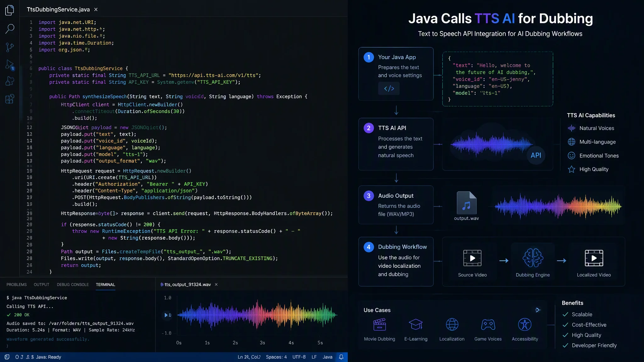Image resolution: width=644 pixels, height=362 pixels.
Task: Click the Audio Output step card title
Action: click(396, 195)
